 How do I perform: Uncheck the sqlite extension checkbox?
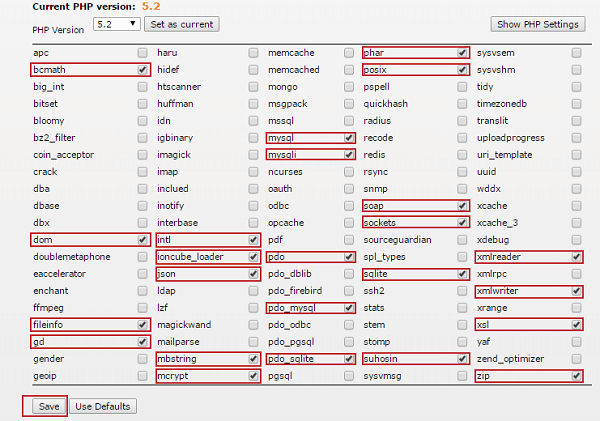462,274
